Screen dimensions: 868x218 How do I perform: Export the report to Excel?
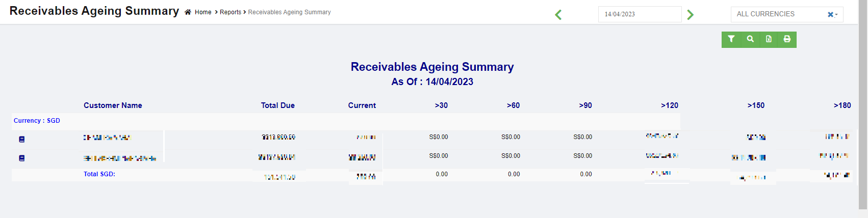[x=769, y=39]
